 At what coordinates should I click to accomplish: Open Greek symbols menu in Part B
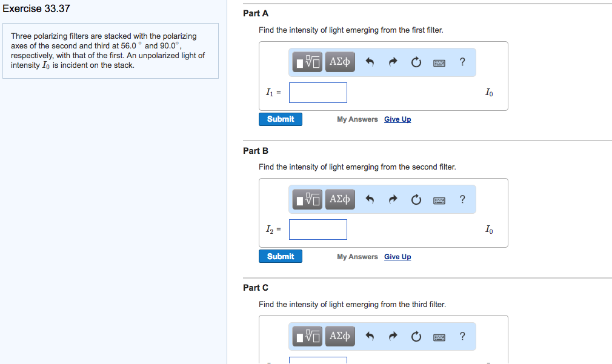pyautogui.click(x=340, y=199)
